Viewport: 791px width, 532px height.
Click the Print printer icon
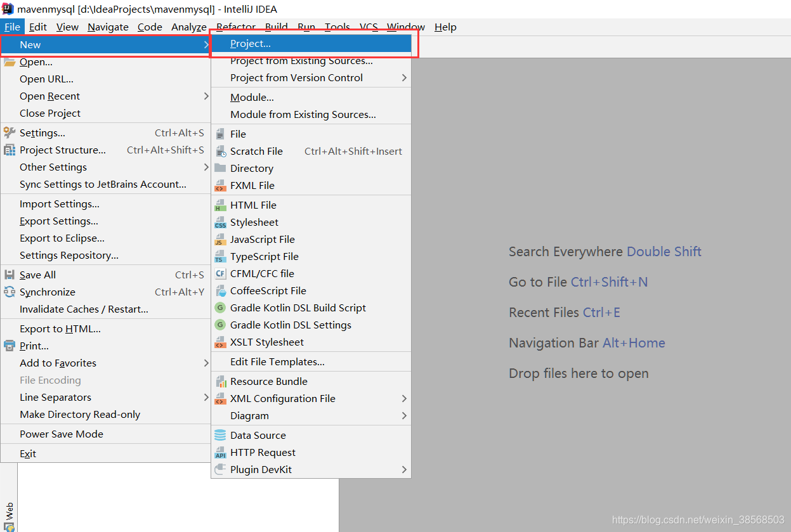coord(9,346)
